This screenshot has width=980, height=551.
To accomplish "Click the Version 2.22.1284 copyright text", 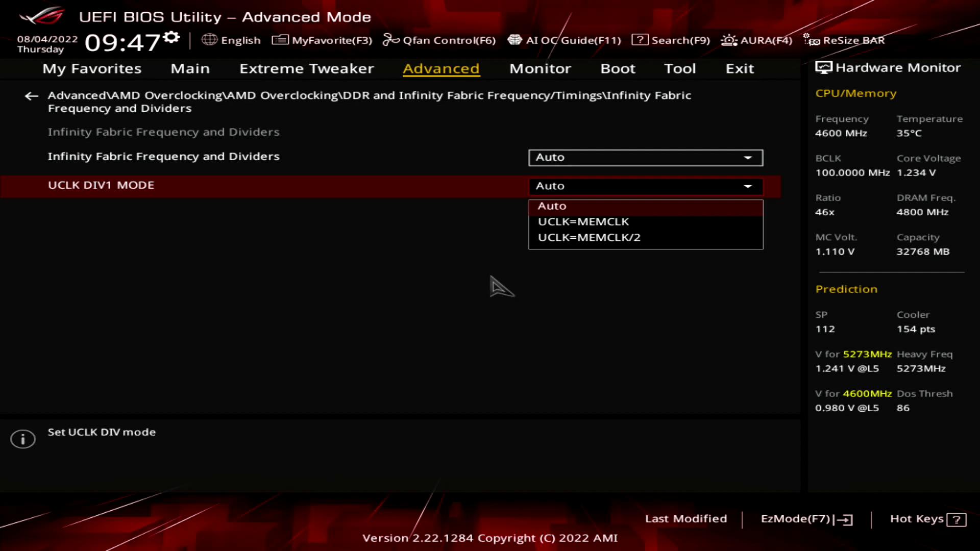I will point(490,538).
